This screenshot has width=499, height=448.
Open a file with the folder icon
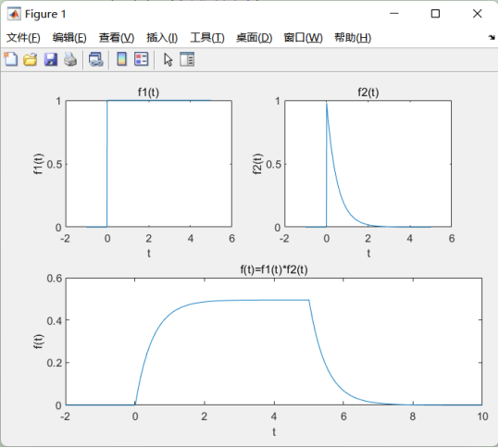[31, 59]
